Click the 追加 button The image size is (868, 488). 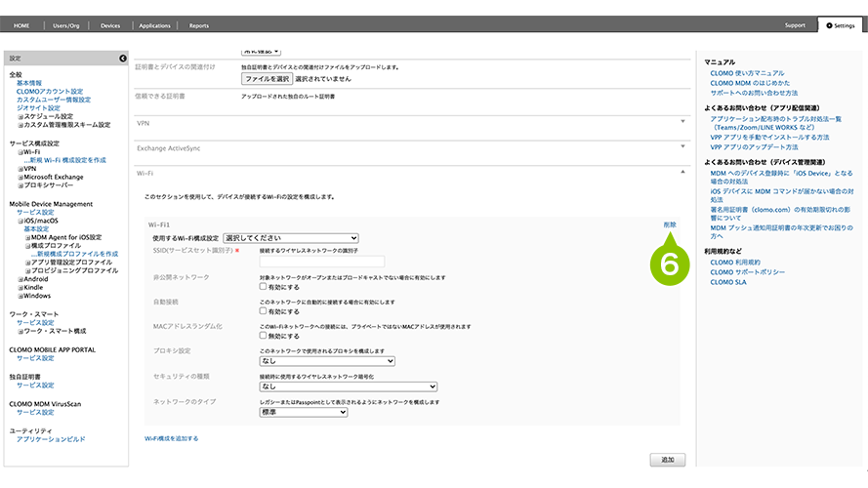pyautogui.click(x=668, y=460)
